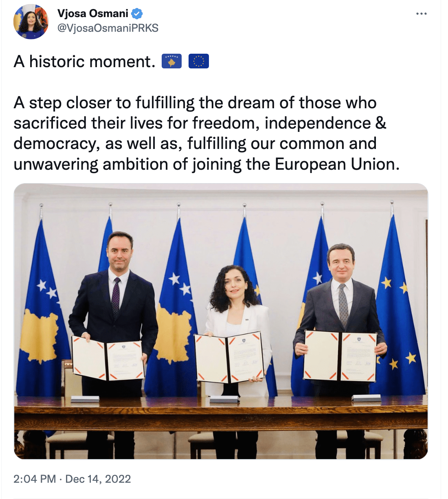
Task: Click the Dec 14, 2022 date
Action: coord(98,479)
